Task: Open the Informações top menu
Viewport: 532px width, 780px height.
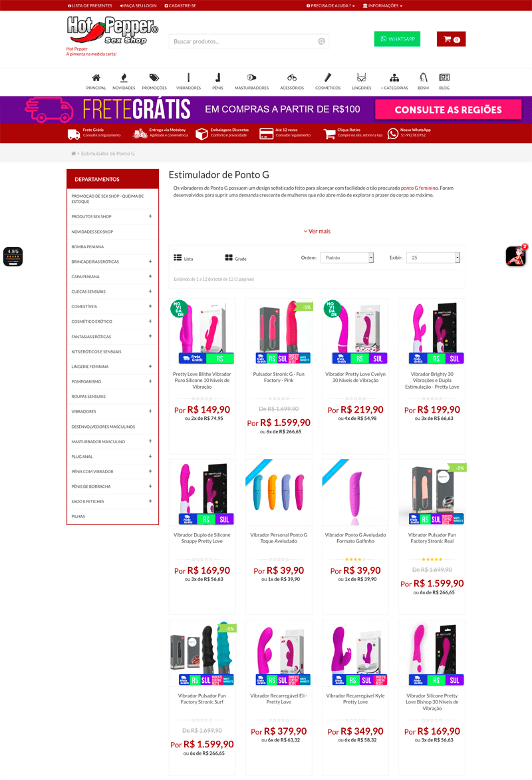Action: pos(382,6)
